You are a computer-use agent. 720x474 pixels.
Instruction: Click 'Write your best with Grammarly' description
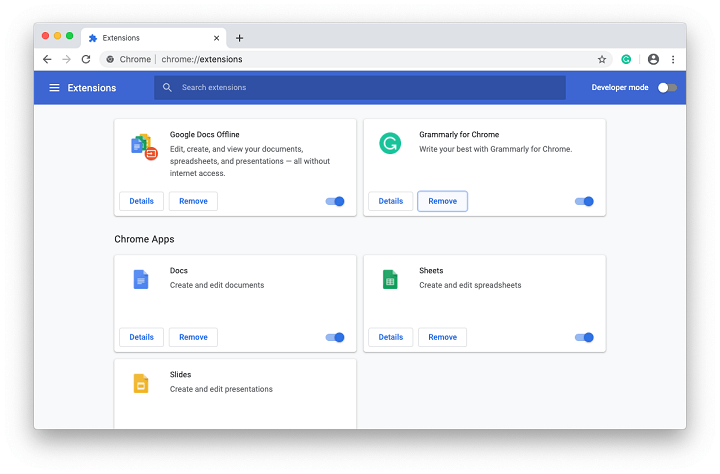coord(495,149)
